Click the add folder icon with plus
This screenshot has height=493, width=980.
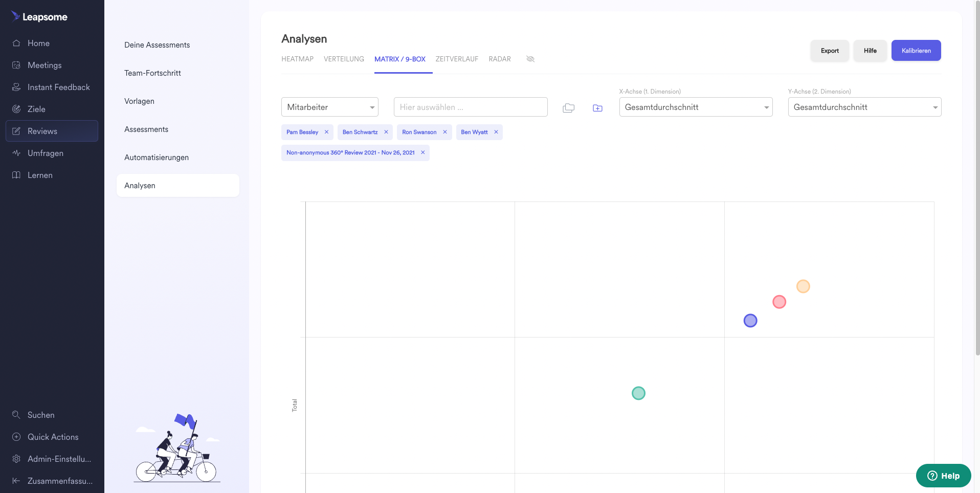tap(597, 108)
